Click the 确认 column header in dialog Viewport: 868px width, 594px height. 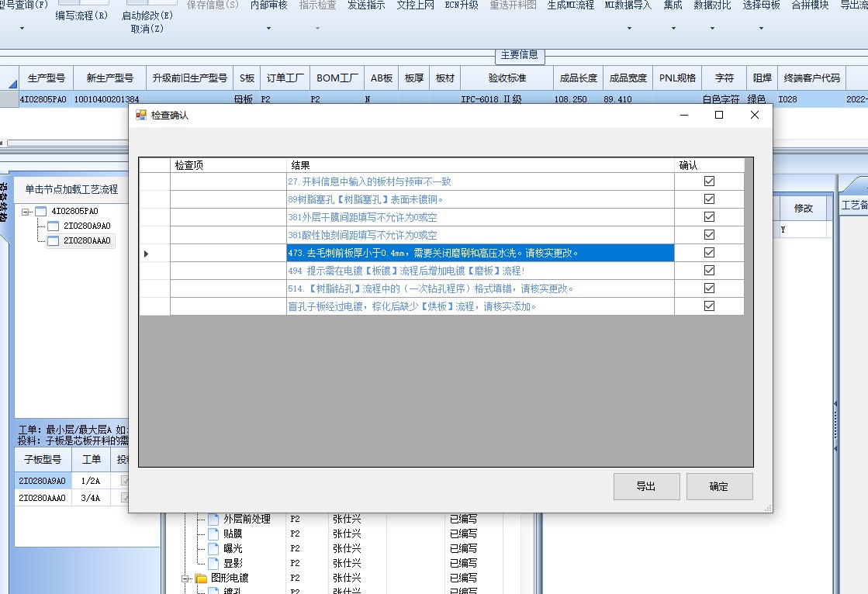710,165
